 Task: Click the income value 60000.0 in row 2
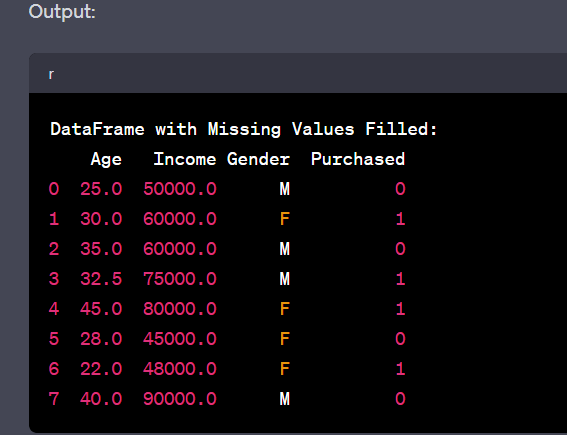[180, 249]
